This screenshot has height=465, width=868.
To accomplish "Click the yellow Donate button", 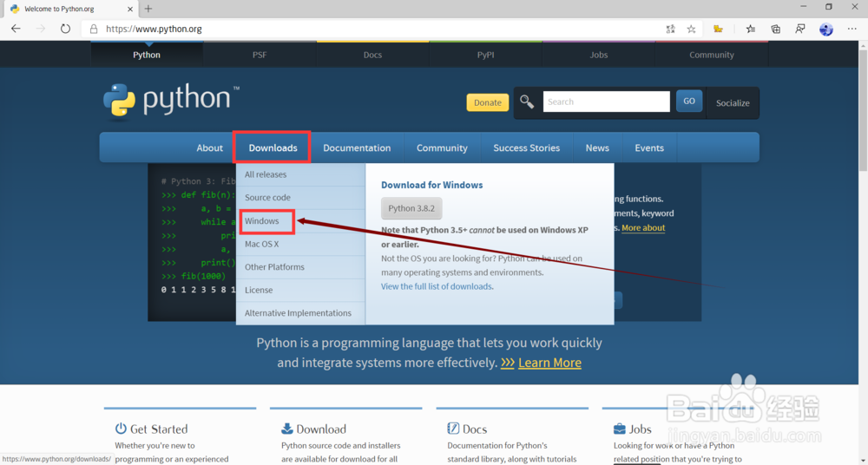I will (488, 102).
